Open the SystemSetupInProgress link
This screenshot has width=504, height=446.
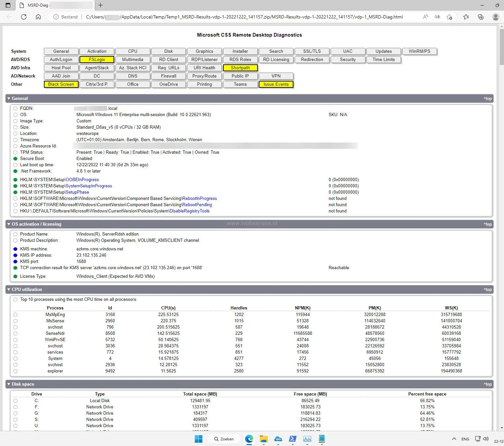point(89,186)
